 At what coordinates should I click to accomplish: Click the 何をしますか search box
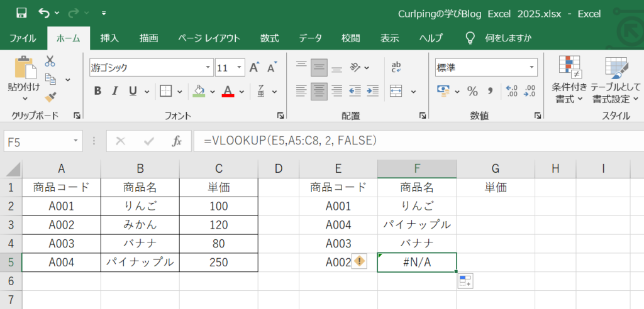tap(508, 38)
